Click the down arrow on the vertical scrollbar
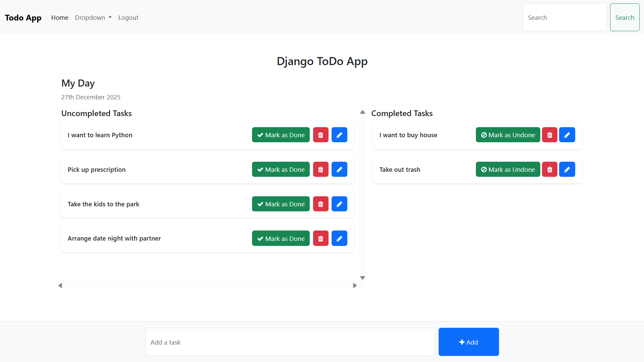Viewport: 644px width, 362px height. click(x=362, y=277)
